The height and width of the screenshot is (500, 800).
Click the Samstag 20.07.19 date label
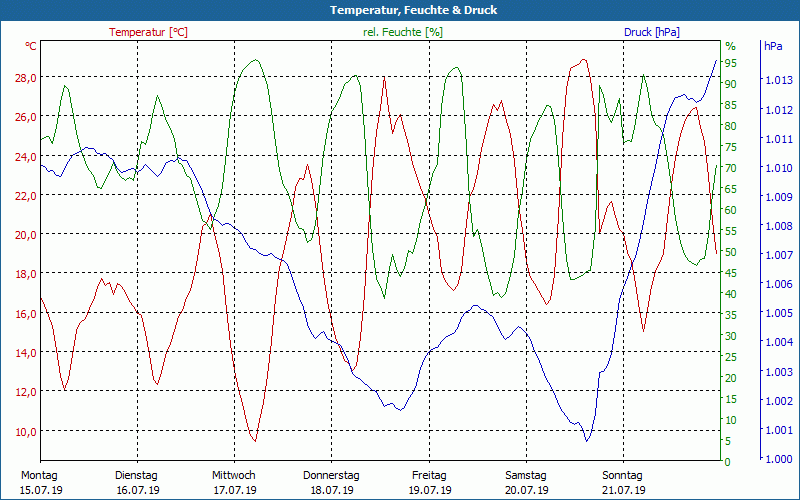coord(526,482)
